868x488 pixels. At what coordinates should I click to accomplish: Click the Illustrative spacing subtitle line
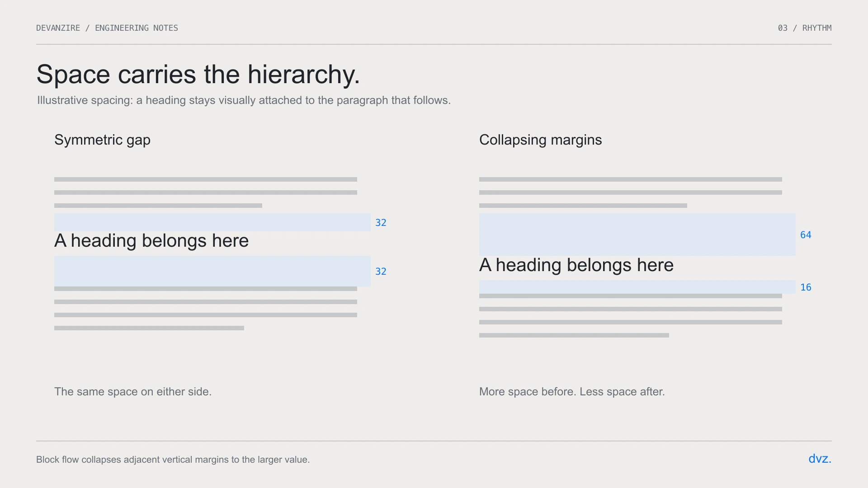click(x=244, y=100)
